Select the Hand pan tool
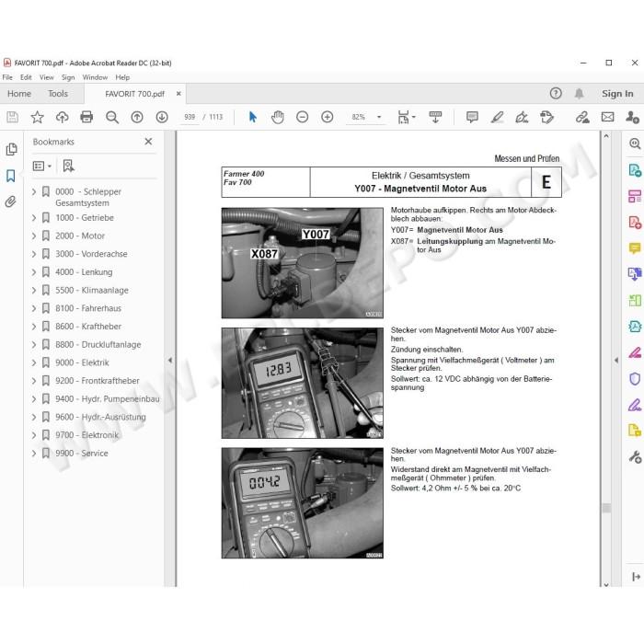Image resolution: width=644 pixels, height=644 pixels. [x=278, y=117]
